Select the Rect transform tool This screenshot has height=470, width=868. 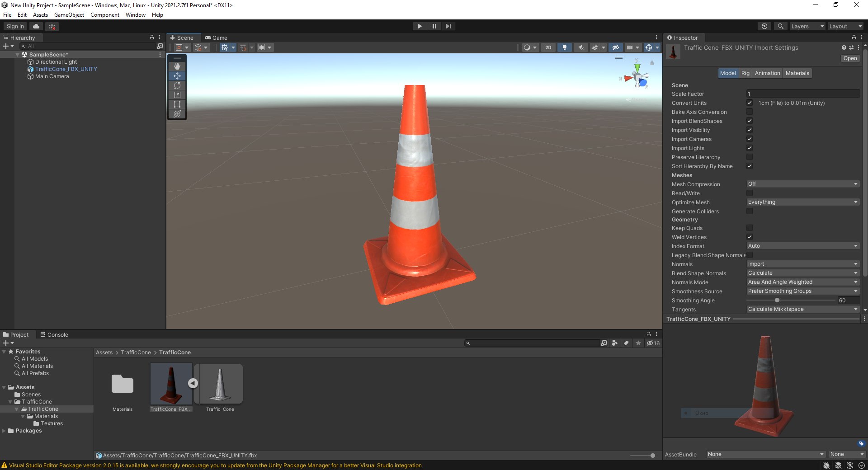(x=177, y=104)
